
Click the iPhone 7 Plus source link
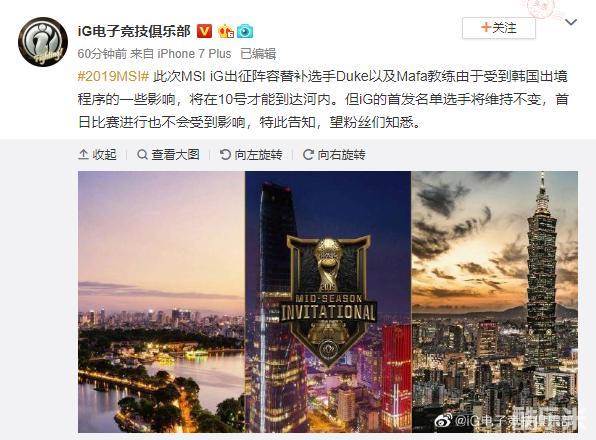[194, 54]
